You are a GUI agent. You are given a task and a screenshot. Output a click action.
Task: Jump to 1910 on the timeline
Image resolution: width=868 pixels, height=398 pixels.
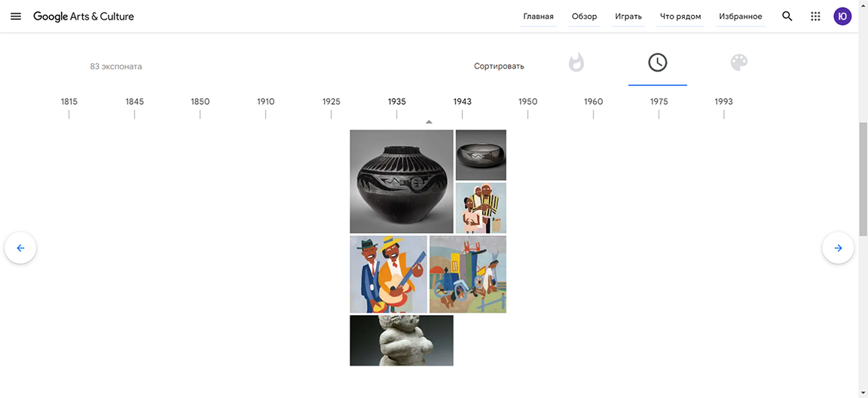pos(266,102)
